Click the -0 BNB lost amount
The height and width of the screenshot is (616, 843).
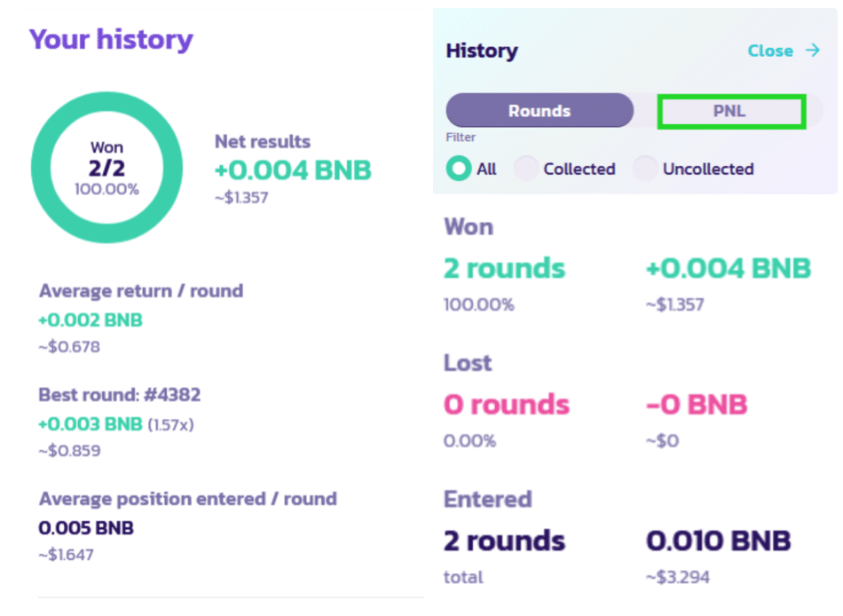(x=696, y=405)
